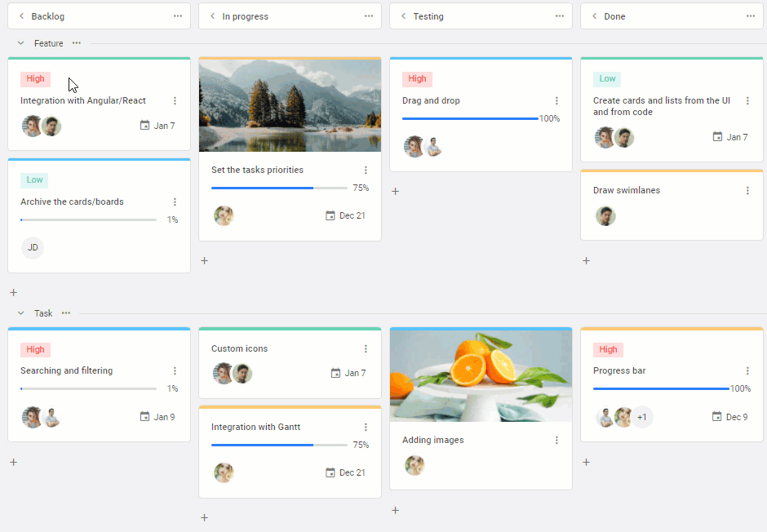Click the High label on Progress bar card
The image size is (767, 532).
click(608, 349)
